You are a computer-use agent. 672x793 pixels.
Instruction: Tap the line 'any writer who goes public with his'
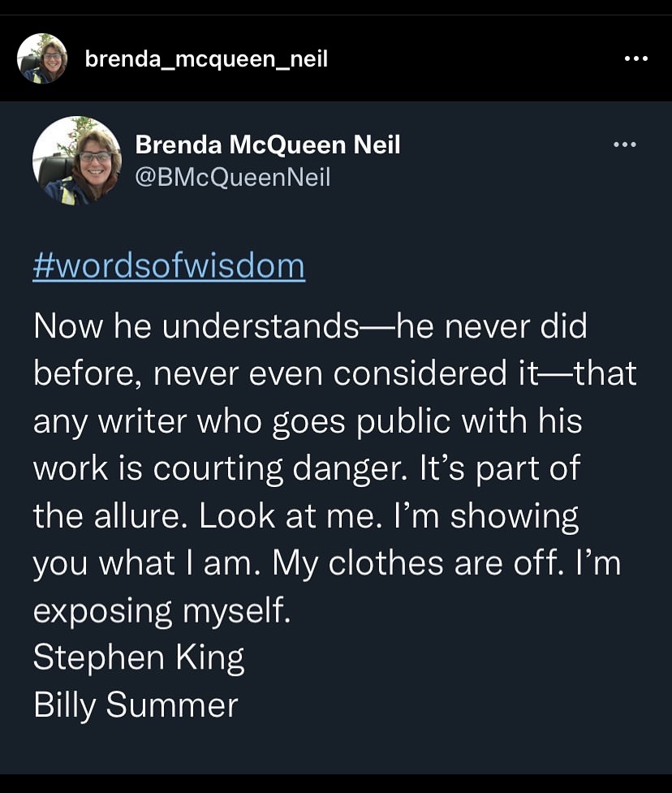308,421
